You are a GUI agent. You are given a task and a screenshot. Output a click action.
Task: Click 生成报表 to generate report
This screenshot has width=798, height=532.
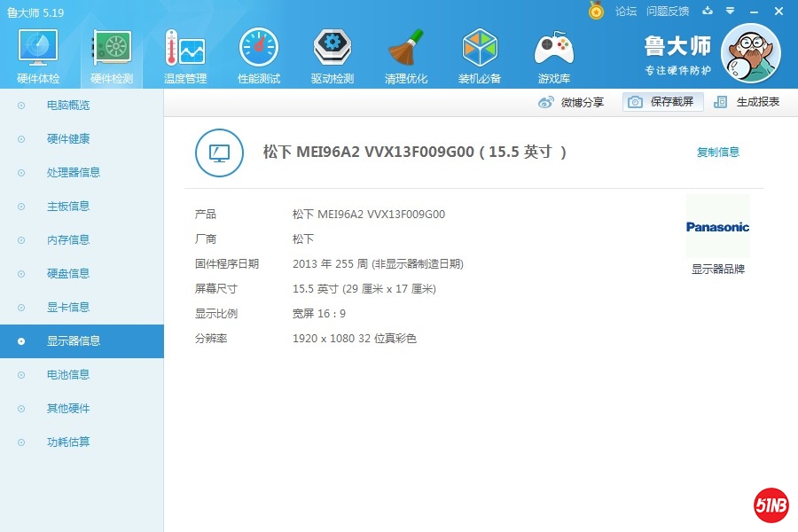(x=747, y=102)
